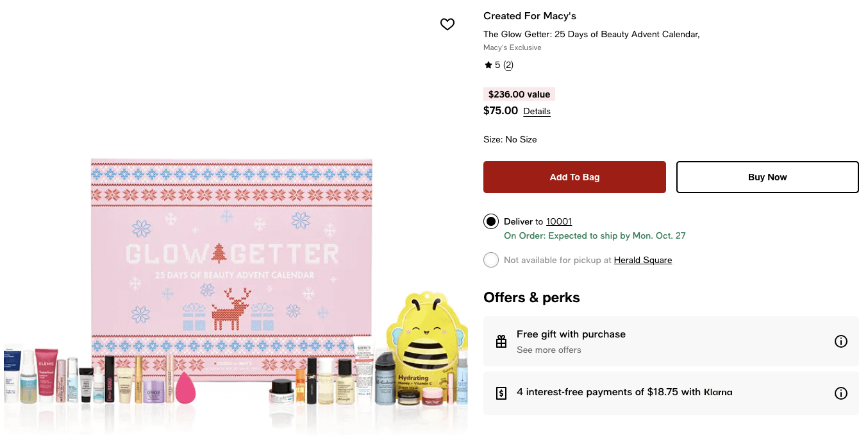Click the star rating icon
Image resolution: width=868 pixels, height=435 pixels.
(x=488, y=65)
